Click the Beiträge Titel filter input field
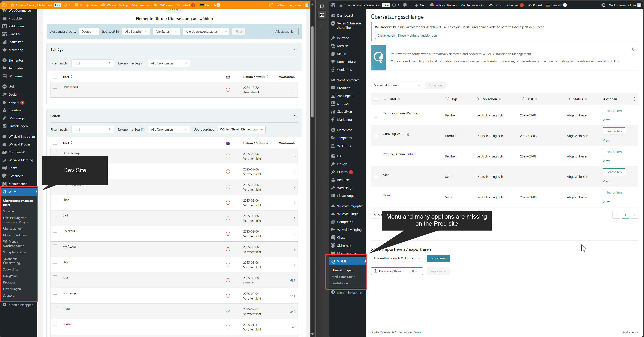This screenshot has width=644, height=337. pyautogui.click(x=92, y=63)
